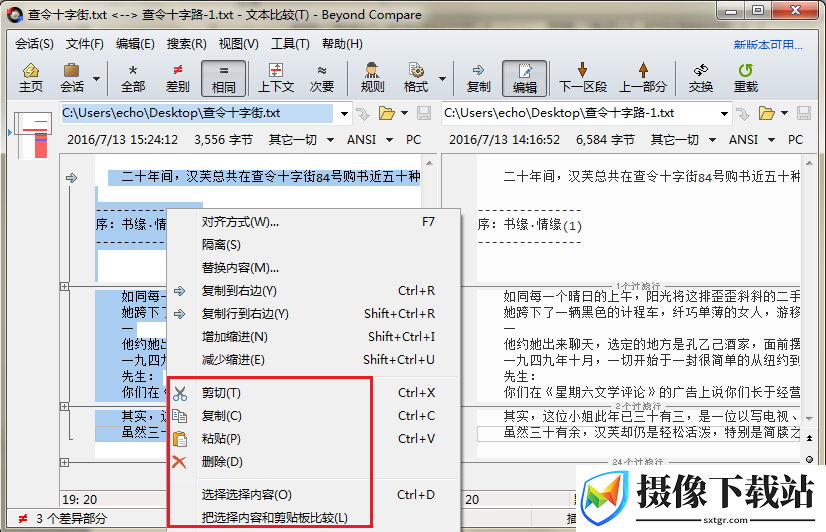Choose 选择选择内容(O) in context menu

[x=316, y=495]
